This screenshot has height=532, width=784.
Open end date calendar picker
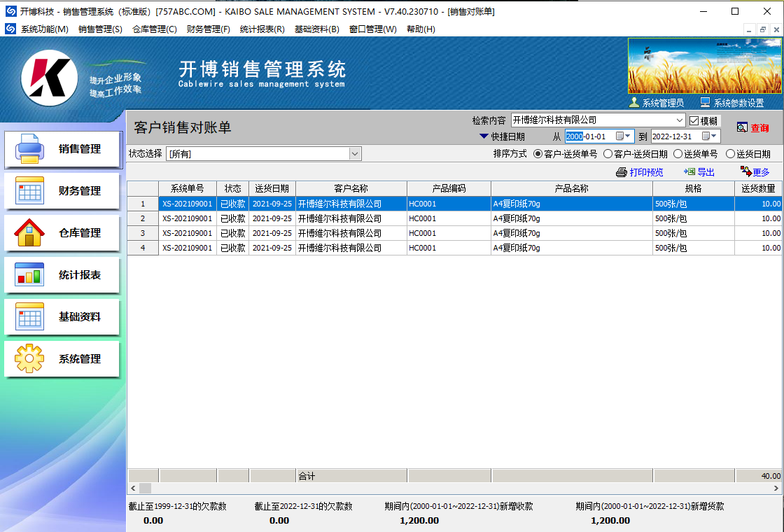pyautogui.click(x=710, y=136)
